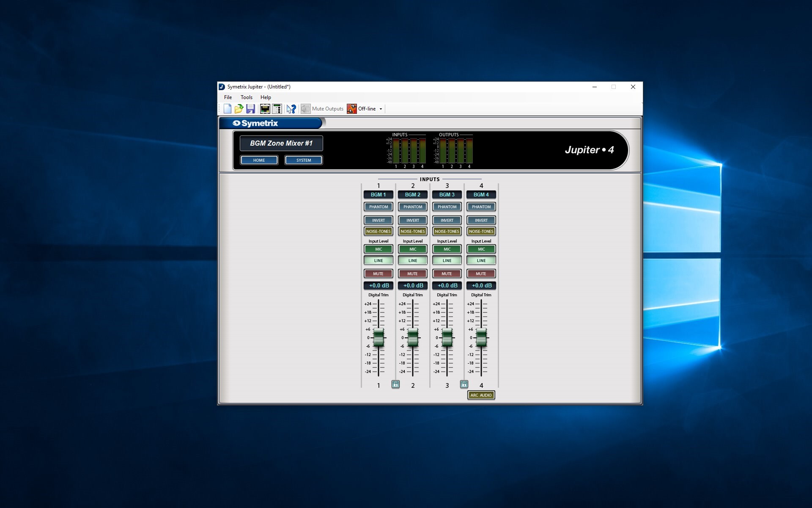812x508 pixels.
Task: Click input 1 Digital Trim fader handle
Action: pyautogui.click(x=379, y=338)
